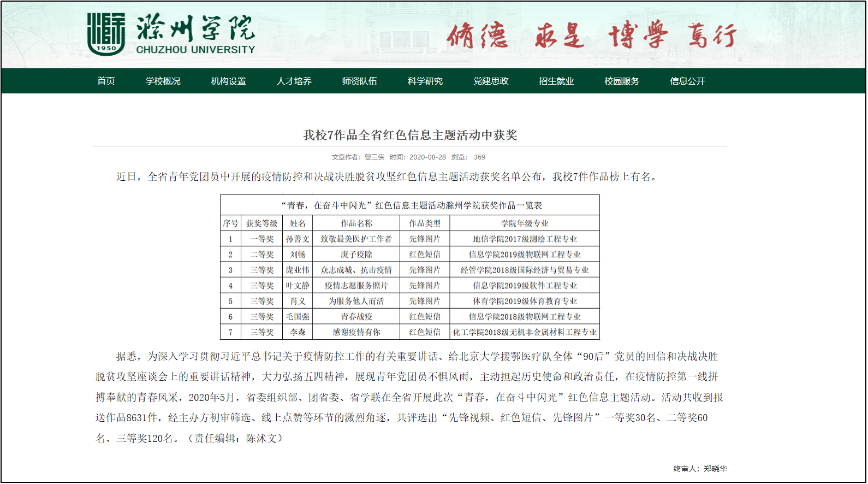The height and width of the screenshot is (484, 868).
Task: Click the name 李森
Action: 298,332
